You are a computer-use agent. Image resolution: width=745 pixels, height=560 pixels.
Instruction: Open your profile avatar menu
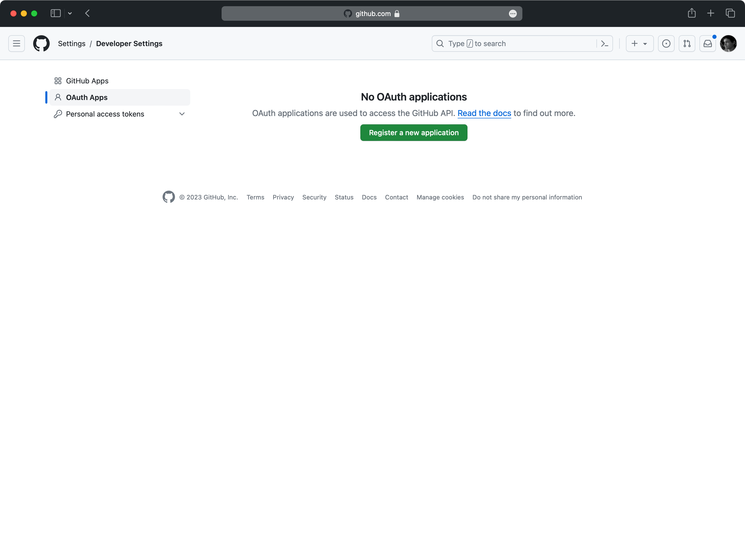(x=728, y=44)
